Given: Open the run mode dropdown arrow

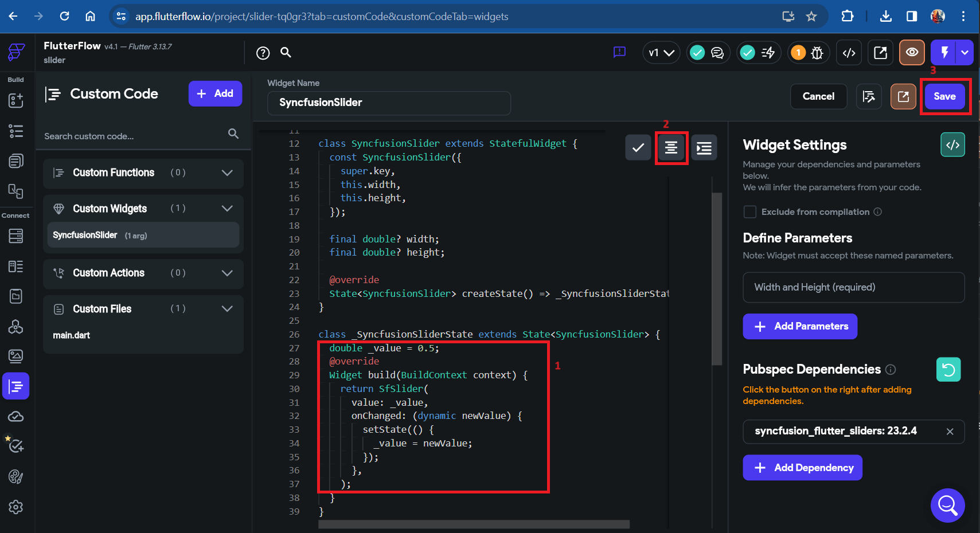Looking at the screenshot, I should click(x=965, y=53).
